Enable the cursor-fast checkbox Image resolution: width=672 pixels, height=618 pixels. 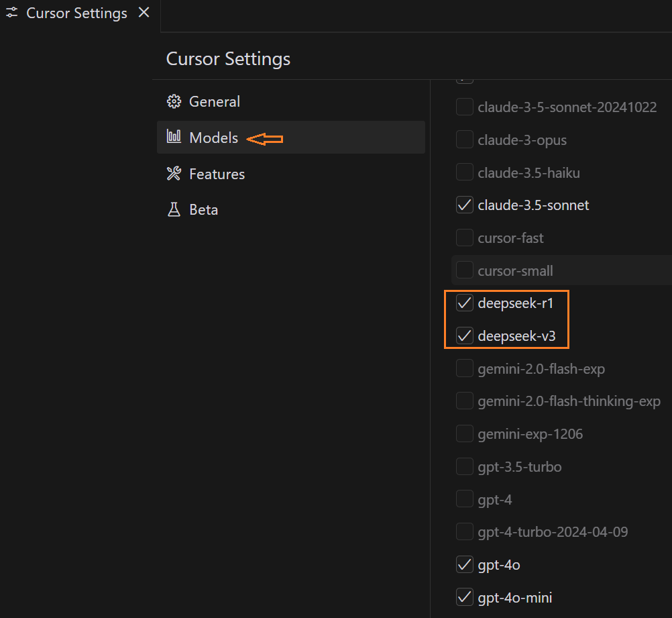465,238
